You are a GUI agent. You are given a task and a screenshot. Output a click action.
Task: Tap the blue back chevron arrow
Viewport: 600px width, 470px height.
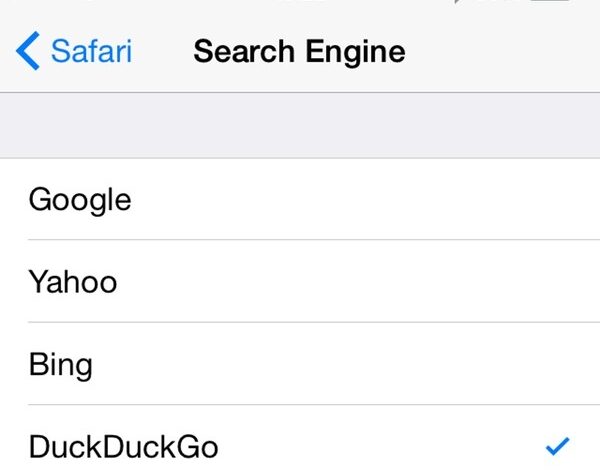pyautogui.click(x=29, y=51)
